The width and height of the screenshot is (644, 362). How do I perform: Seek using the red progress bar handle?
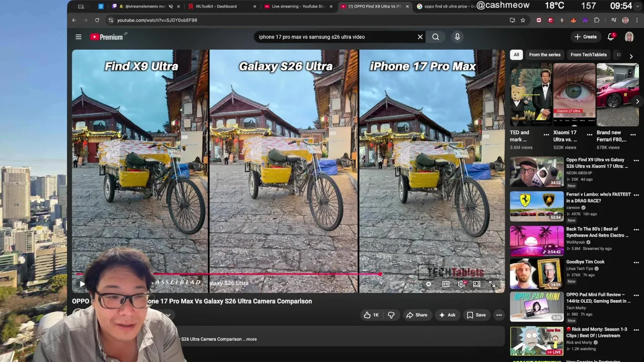point(380,275)
